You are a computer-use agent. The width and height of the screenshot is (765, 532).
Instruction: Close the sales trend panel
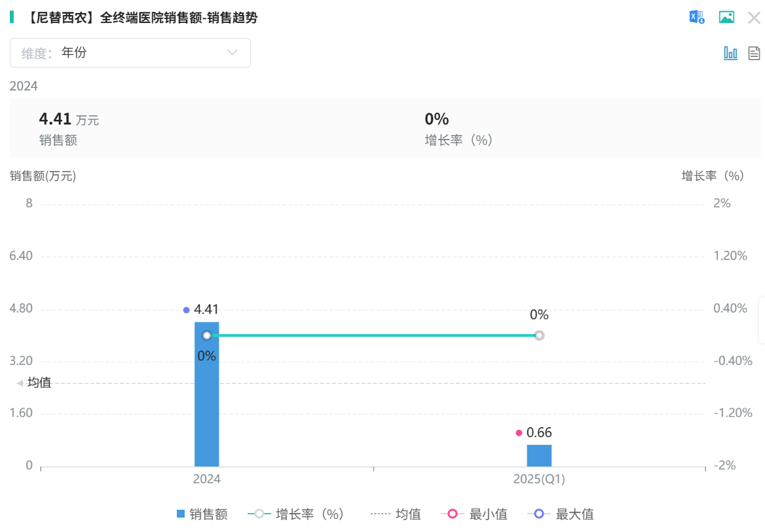(x=754, y=18)
